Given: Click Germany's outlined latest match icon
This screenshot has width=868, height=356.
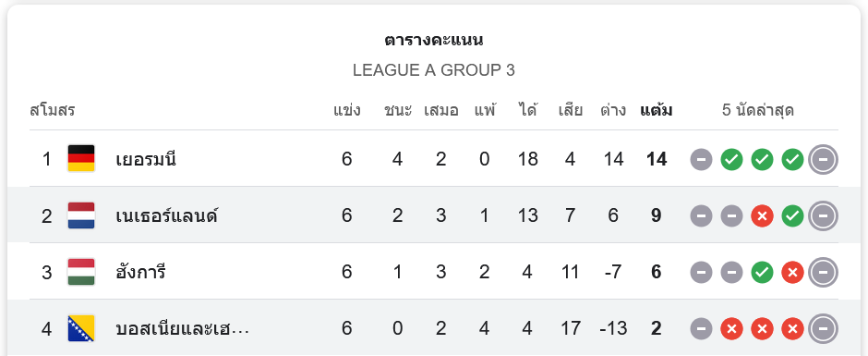Looking at the screenshot, I should pos(823,160).
